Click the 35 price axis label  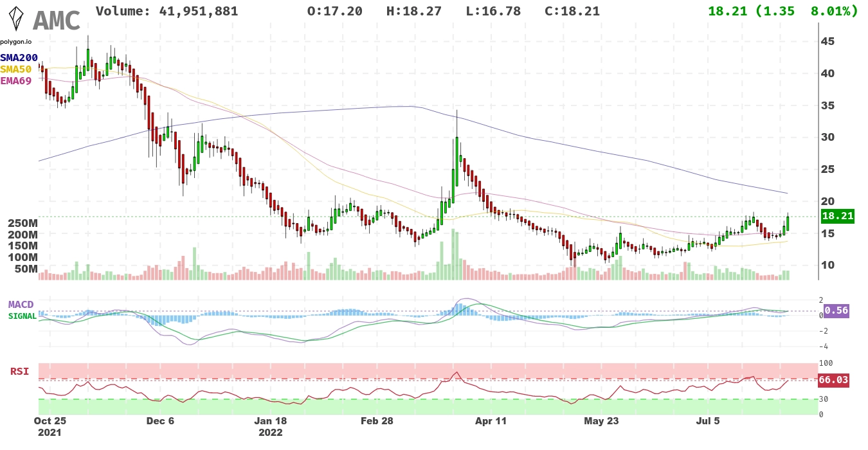point(828,105)
